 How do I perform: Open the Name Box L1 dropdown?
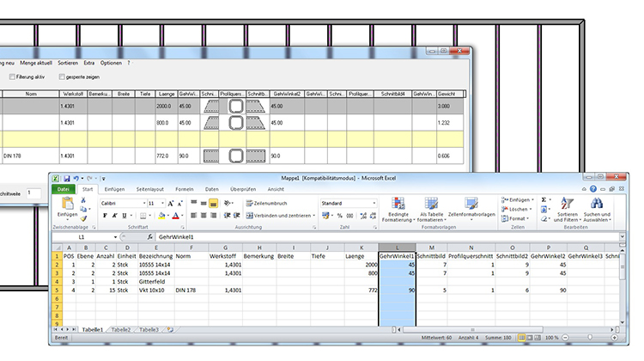coord(115,237)
